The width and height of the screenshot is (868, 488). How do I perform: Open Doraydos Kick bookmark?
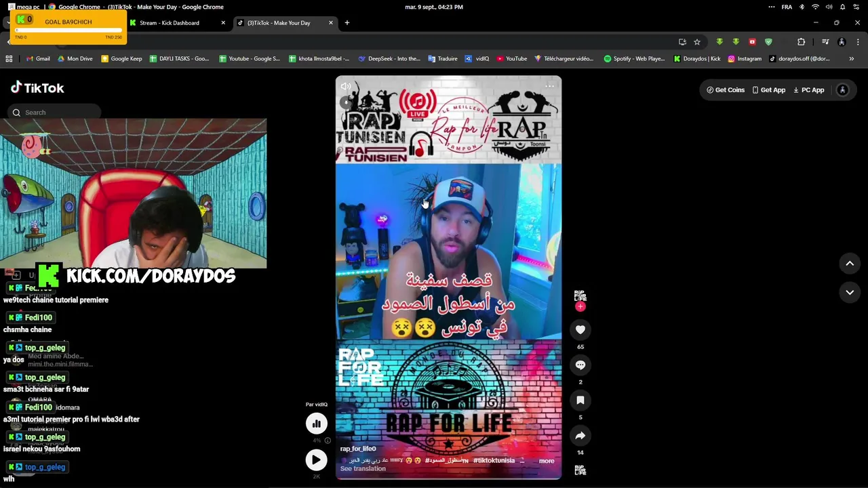697,59
